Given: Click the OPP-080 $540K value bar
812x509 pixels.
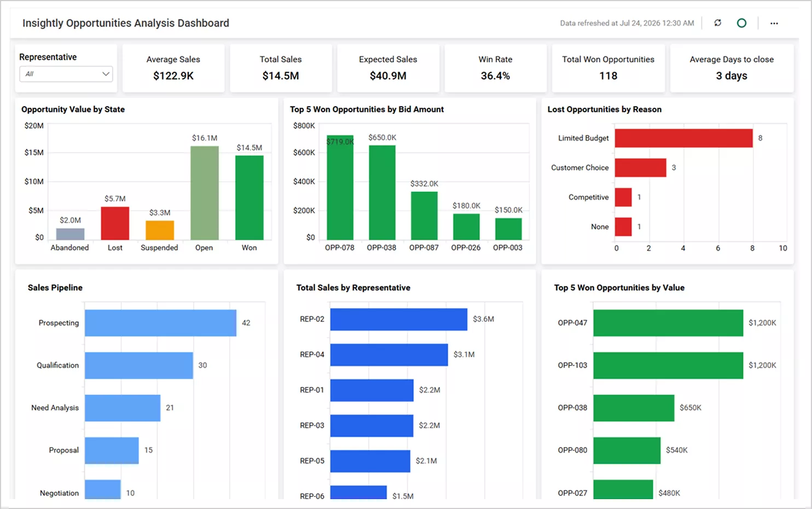Looking at the screenshot, I should 627,450.
